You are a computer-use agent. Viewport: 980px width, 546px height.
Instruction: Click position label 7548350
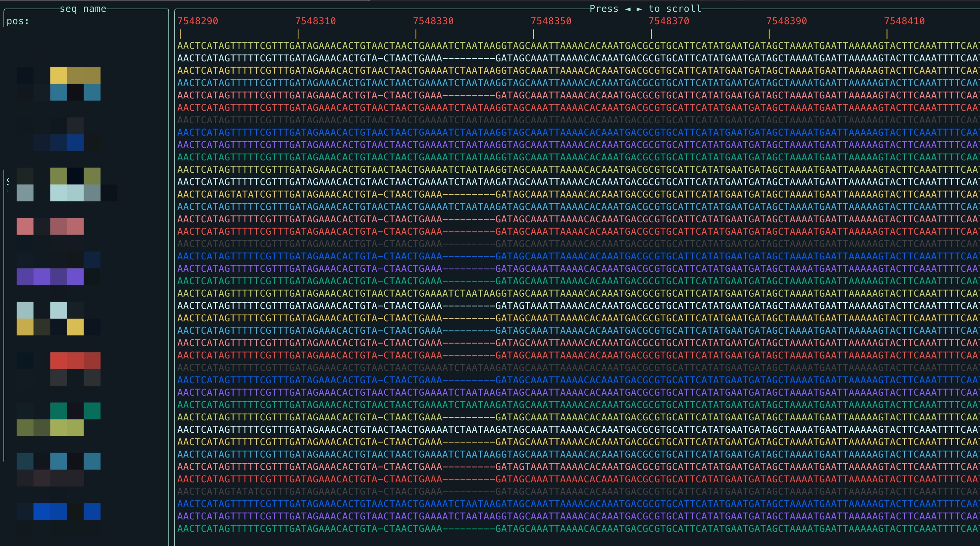pyautogui.click(x=551, y=21)
